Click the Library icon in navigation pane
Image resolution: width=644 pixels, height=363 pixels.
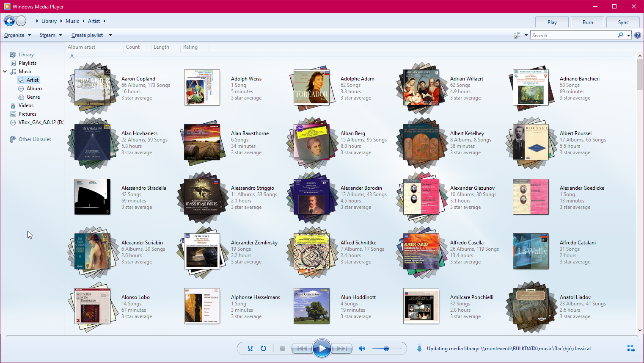[13, 55]
